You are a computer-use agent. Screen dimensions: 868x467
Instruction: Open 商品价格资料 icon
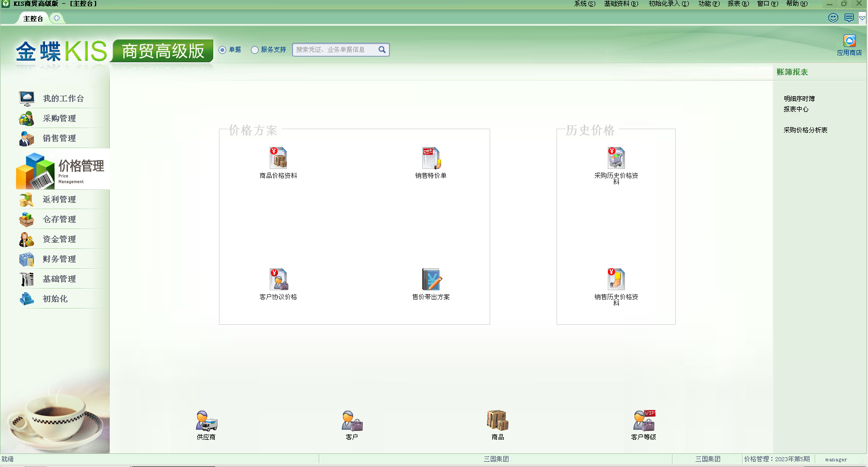tap(279, 158)
